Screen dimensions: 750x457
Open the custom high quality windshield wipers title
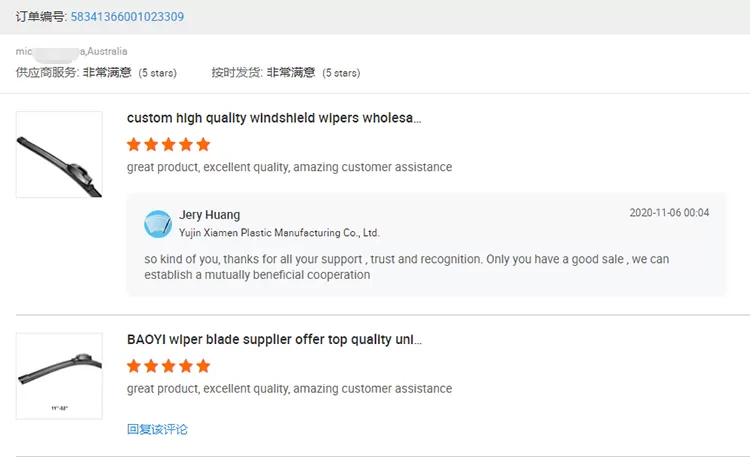click(274, 118)
